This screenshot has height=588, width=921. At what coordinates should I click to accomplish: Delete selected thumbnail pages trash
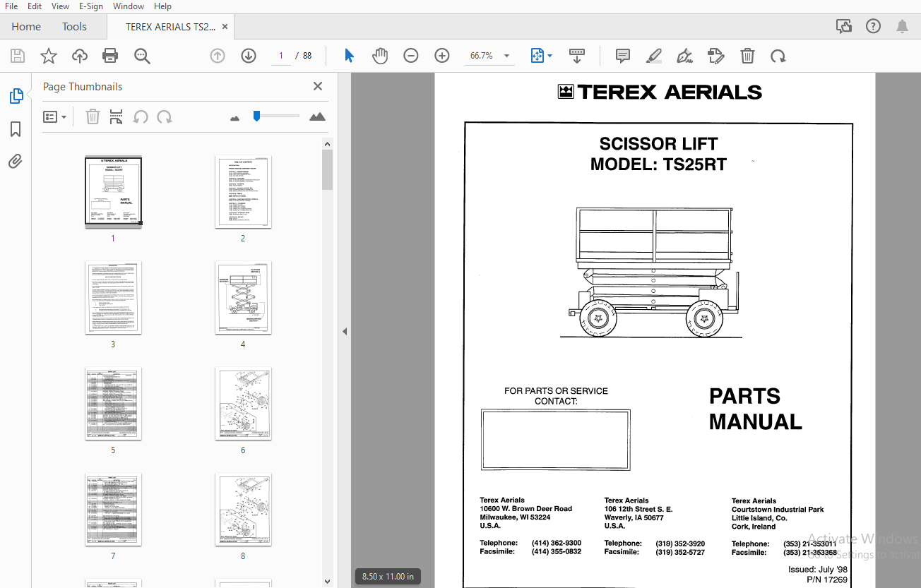click(x=93, y=117)
